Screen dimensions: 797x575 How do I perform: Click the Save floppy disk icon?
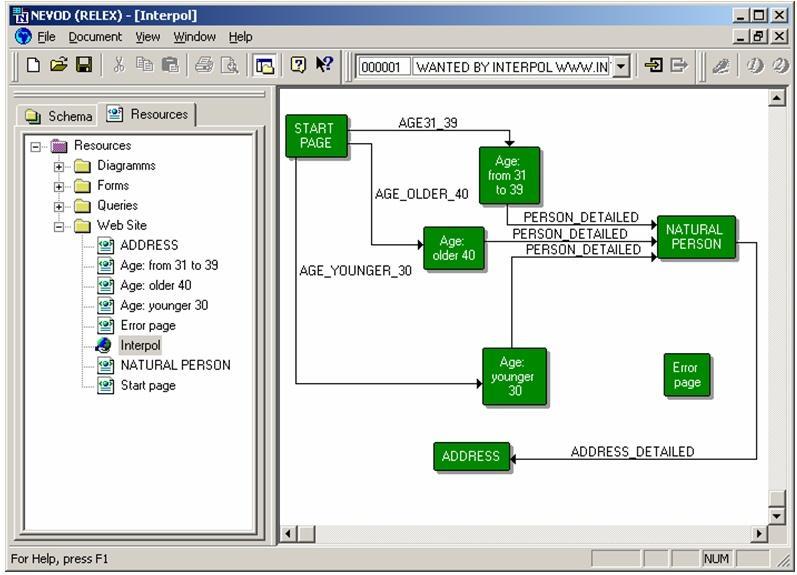pos(84,65)
